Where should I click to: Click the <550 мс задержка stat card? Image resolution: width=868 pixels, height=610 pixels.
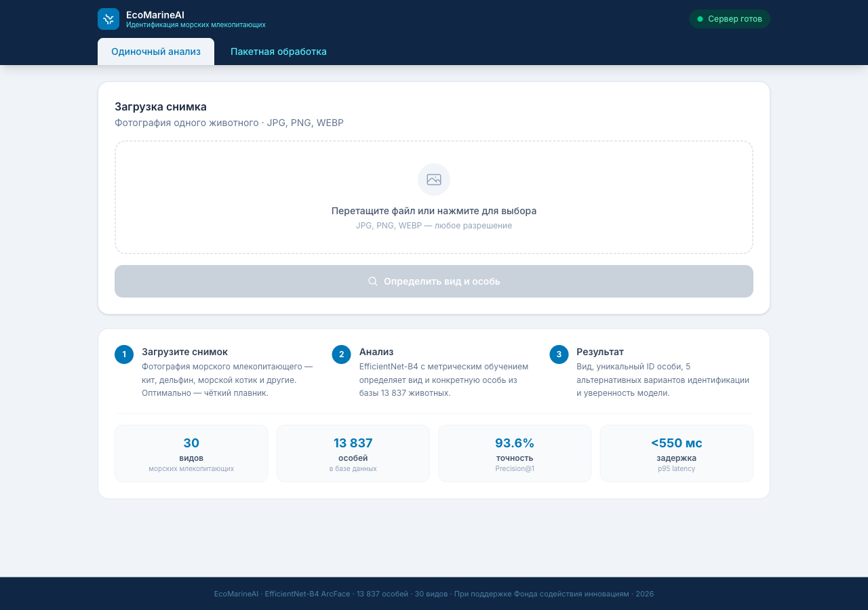(x=677, y=453)
